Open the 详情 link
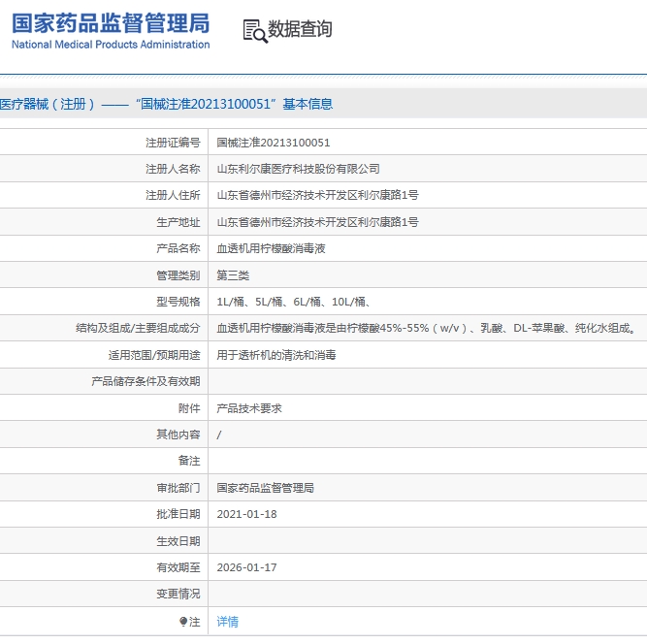647x644 pixels. click(x=227, y=622)
